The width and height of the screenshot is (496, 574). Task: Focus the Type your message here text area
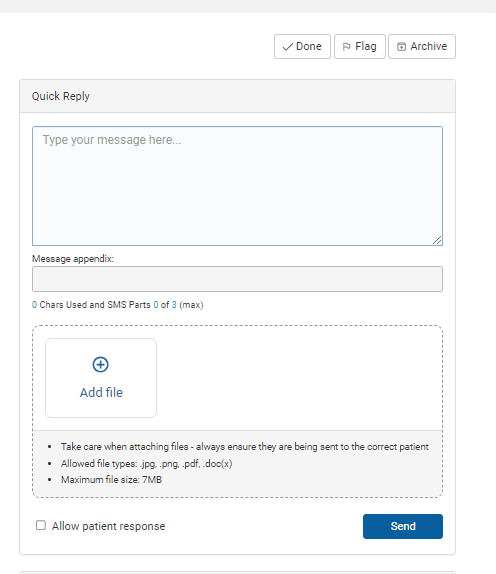[237, 186]
